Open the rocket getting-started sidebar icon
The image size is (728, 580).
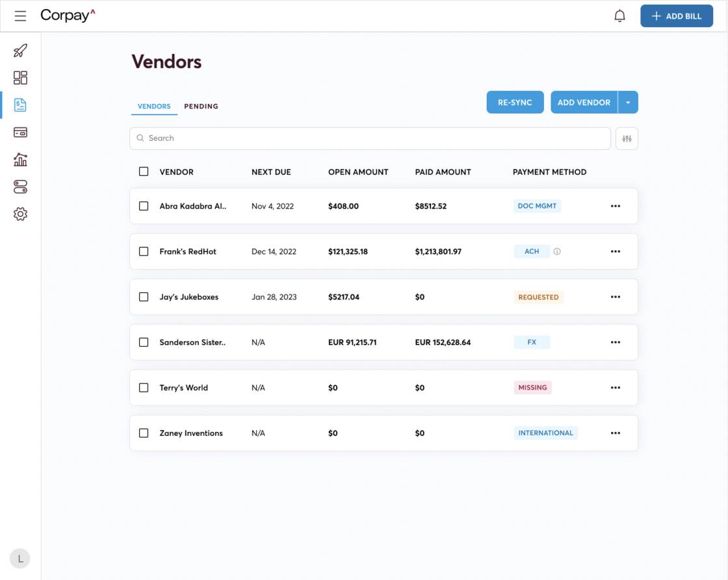pos(20,51)
